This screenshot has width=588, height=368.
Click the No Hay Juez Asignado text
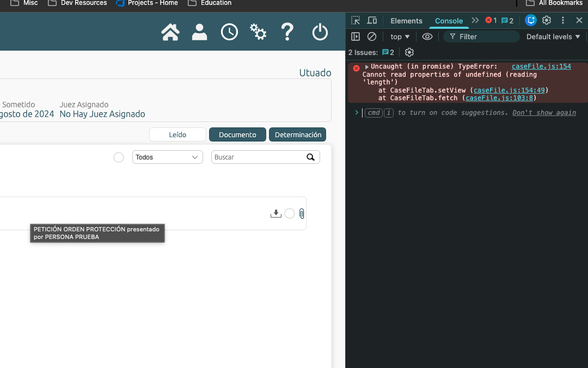point(102,114)
